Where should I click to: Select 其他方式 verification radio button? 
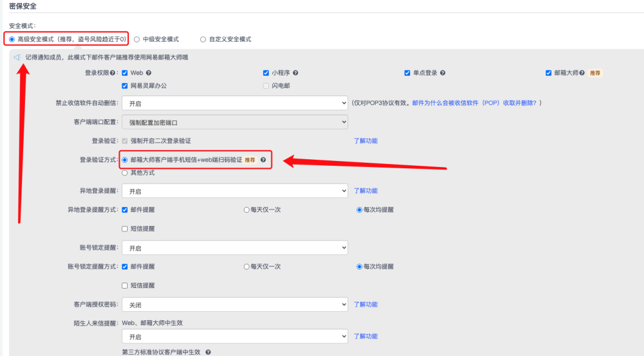125,173
